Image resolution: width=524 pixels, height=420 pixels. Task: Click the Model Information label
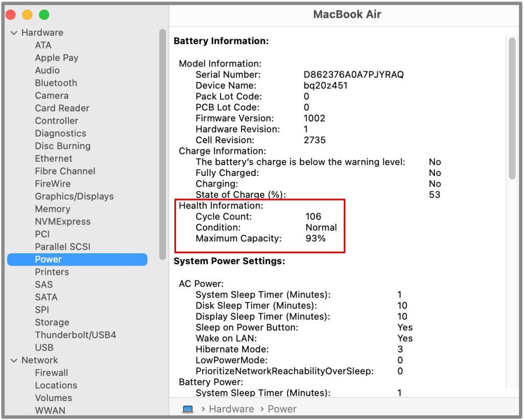point(220,63)
